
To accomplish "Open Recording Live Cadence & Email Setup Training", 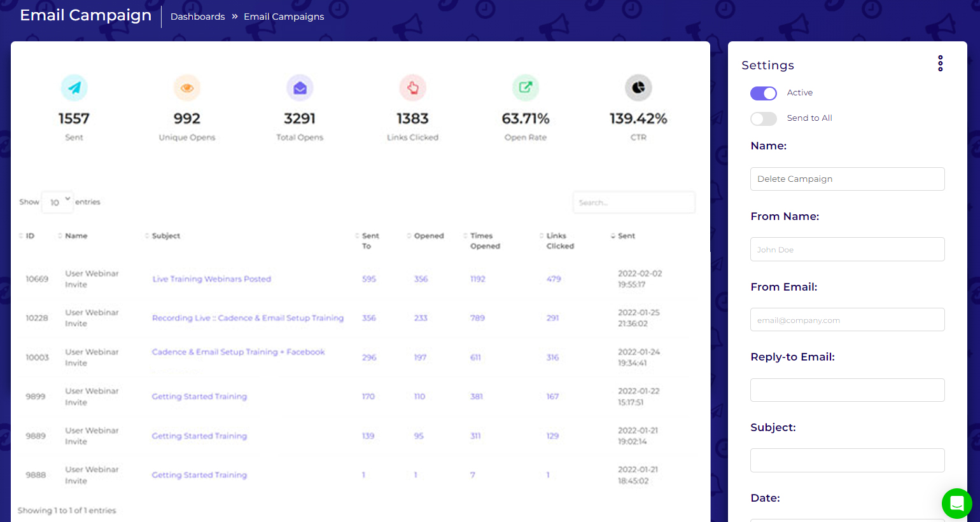I will tap(248, 318).
